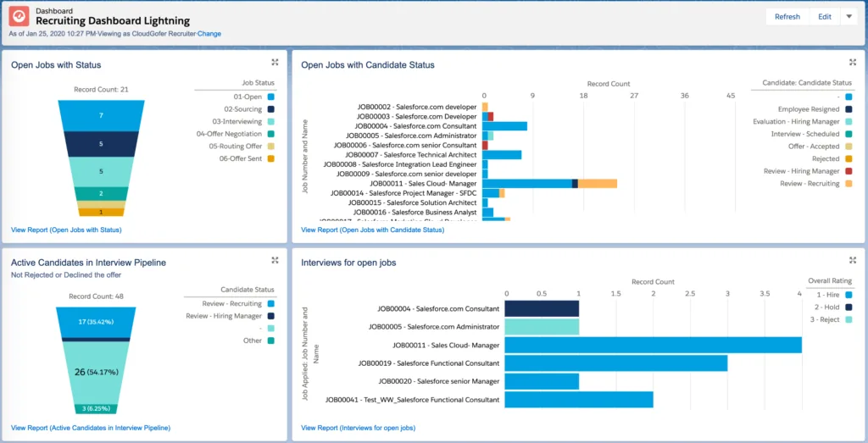
Task: Click 'JOB00016 - Salesforce Business Analyst' label
Action: [x=415, y=212]
